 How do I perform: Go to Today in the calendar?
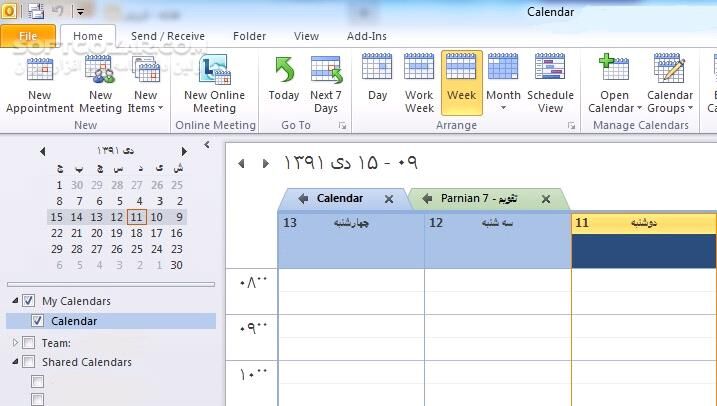pos(283,80)
